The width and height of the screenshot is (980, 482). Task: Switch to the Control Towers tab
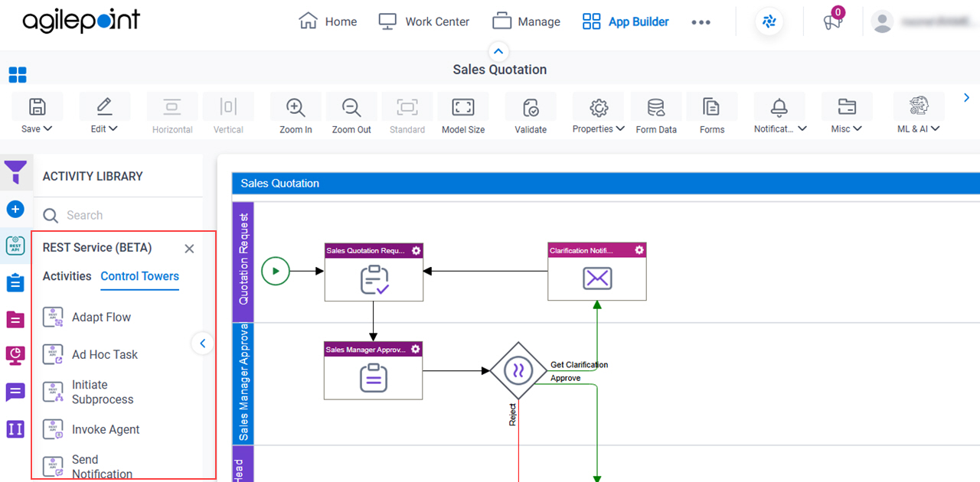point(140,276)
